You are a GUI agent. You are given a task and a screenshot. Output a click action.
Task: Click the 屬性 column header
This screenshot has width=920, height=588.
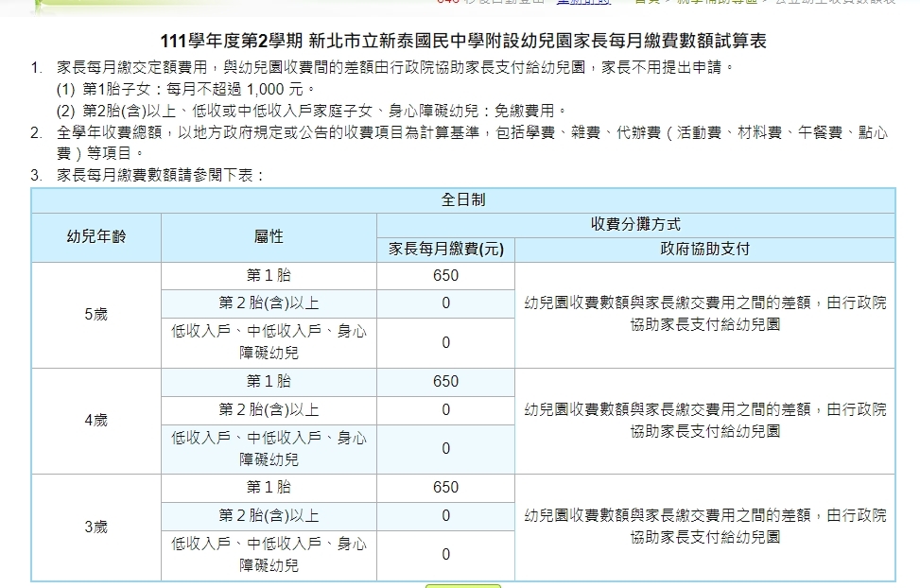[269, 237]
